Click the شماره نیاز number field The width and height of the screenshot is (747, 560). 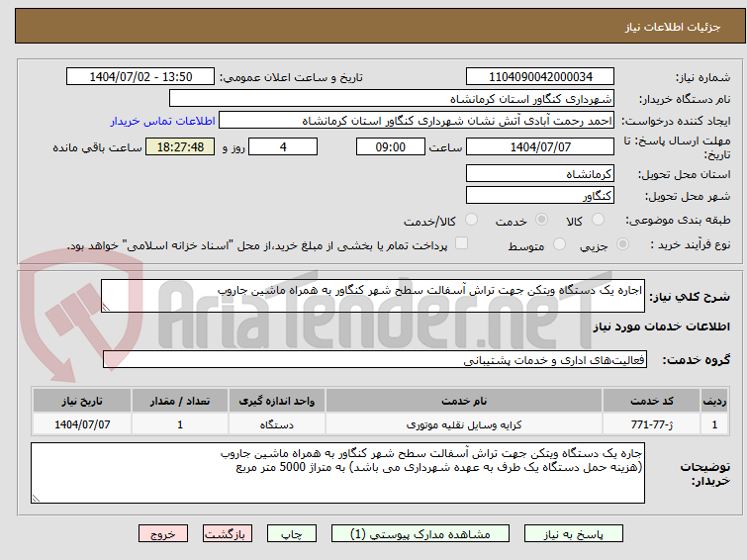click(540, 77)
